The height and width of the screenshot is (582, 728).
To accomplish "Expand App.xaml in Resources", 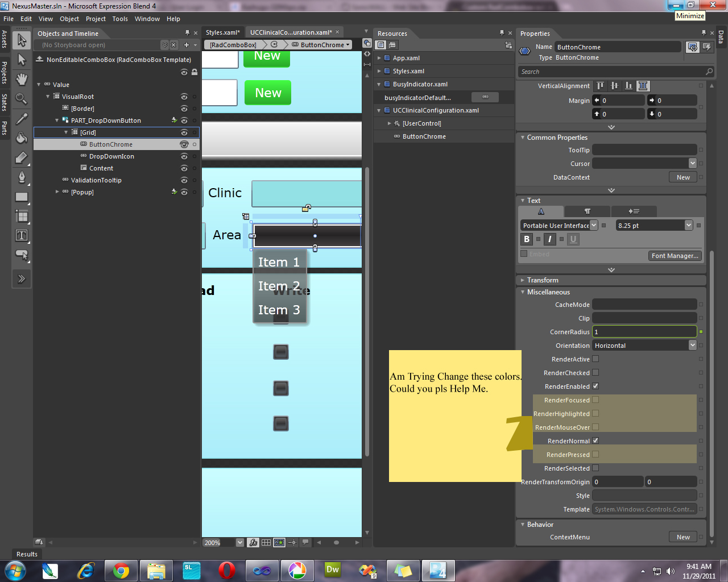I will click(x=379, y=58).
